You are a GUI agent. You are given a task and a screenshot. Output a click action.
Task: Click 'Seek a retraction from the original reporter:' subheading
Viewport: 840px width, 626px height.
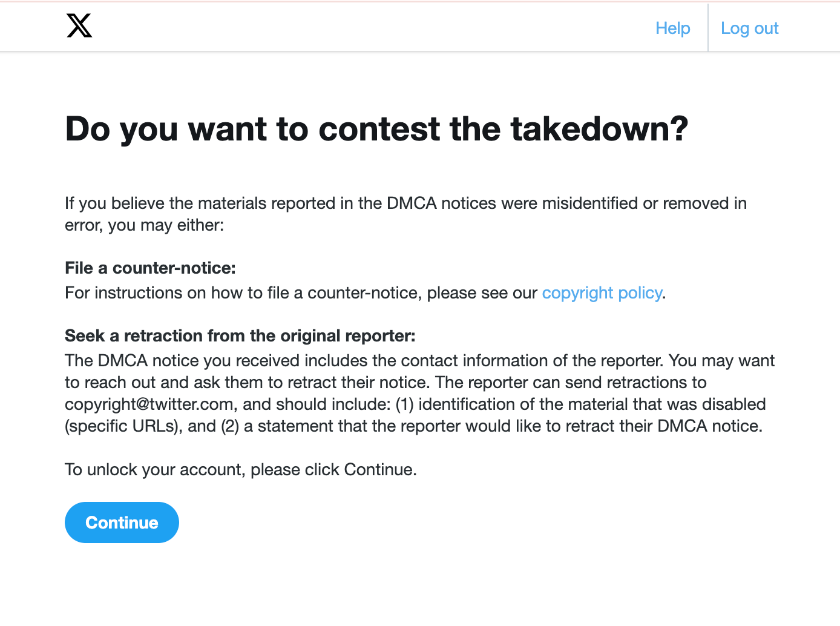[x=240, y=336]
